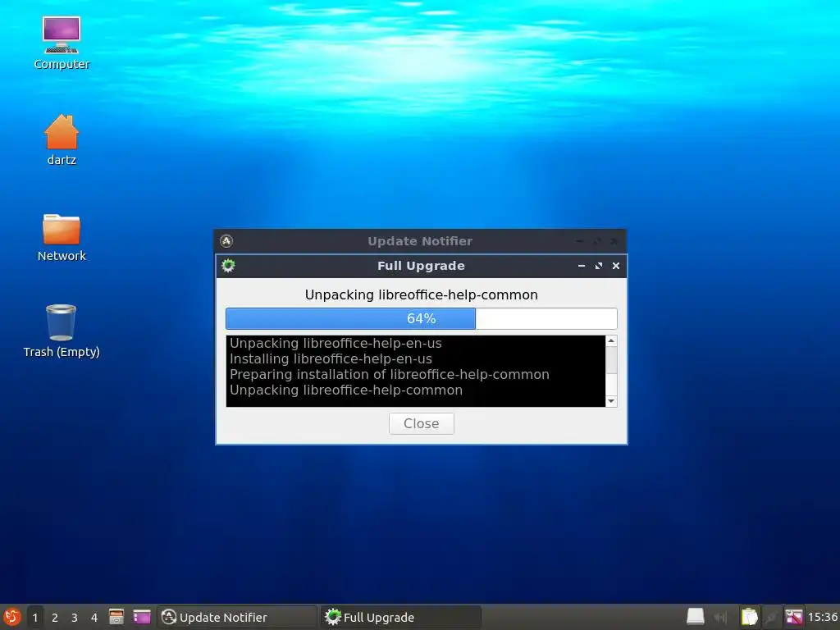Switch to workspace 1 in the pager
Image resolution: width=840 pixels, height=630 pixels.
[x=34, y=617]
